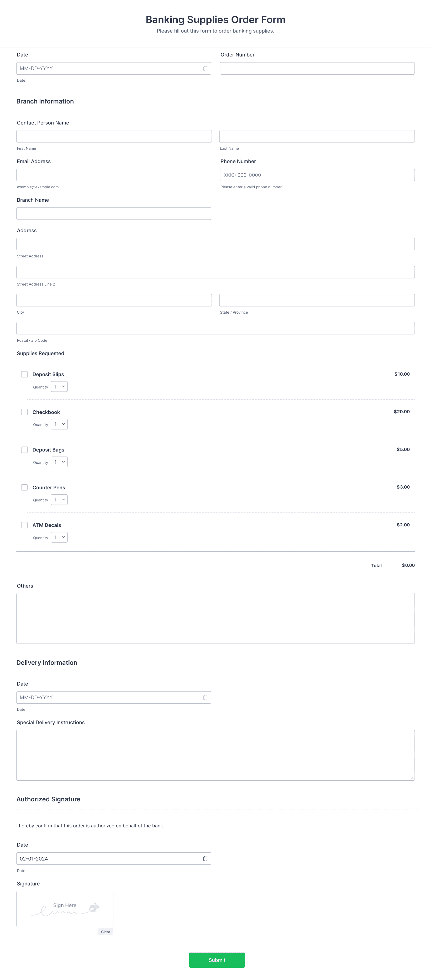Enable the Counter Pens checkbox
The image size is (431, 980).
(24, 487)
